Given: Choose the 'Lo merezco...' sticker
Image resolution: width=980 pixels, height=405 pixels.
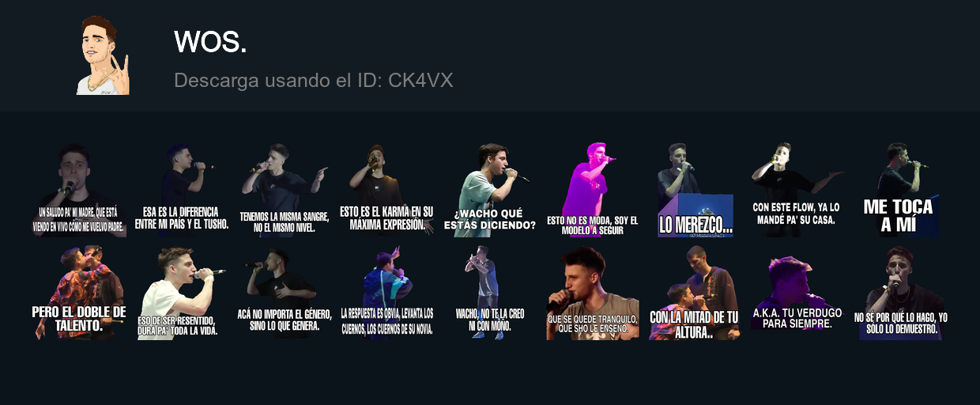Looking at the screenshot, I should [695, 190].
